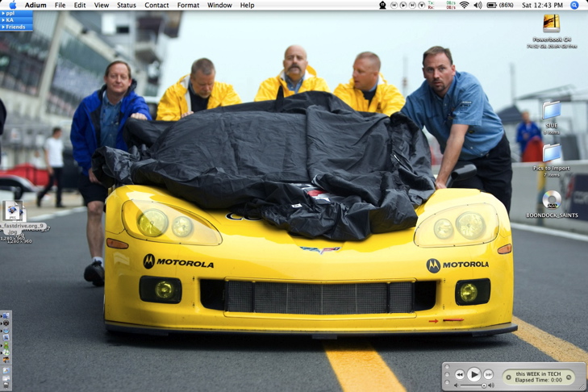The width and height of the screenshot is (588, 392).
Task: Click the iTunes mini player resize grip
Action: [x=582, y=387]
